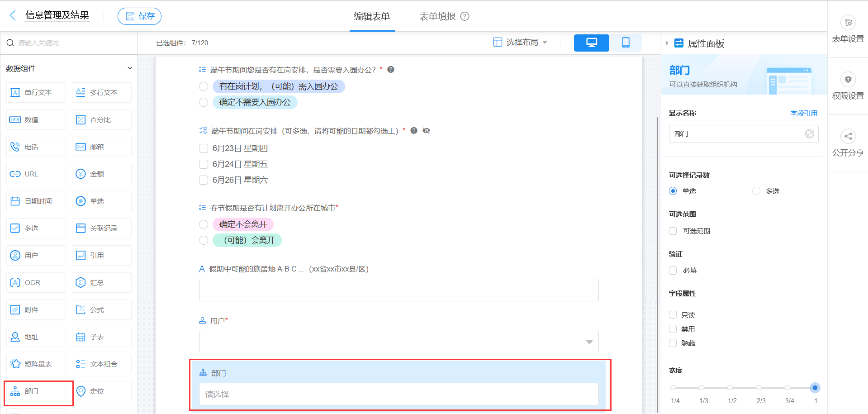Switch to the 表单填报 tab

tap(436, 16)
